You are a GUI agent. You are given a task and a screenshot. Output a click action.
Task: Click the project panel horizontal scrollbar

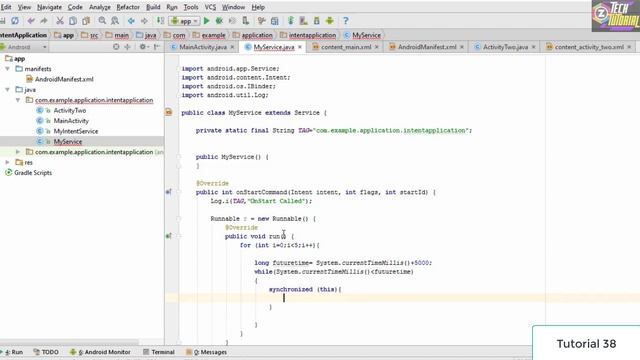(x=69, y=342)
